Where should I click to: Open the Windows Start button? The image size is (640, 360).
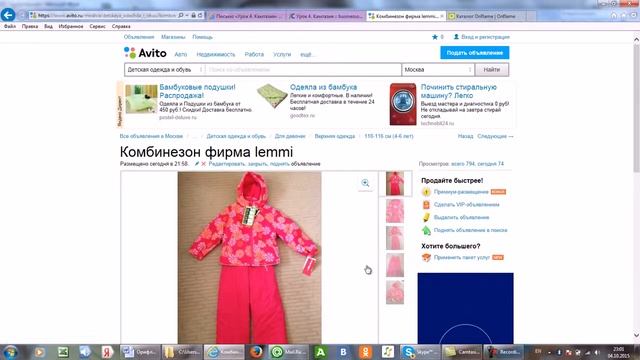pos(10,352)
